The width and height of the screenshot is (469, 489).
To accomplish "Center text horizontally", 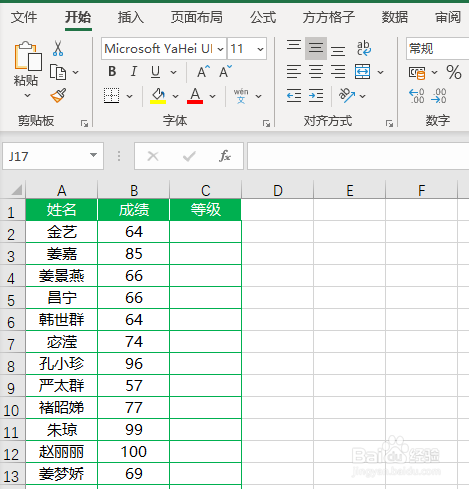I will click(316, 72).
